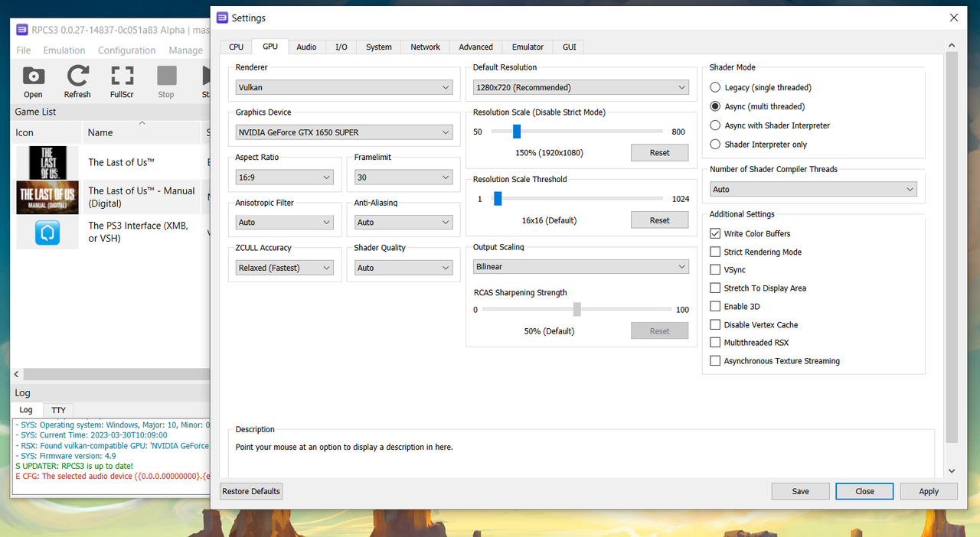
Task: Open the Framelimit dropdown
Action: pyautogui.click(x=403, y=177)
